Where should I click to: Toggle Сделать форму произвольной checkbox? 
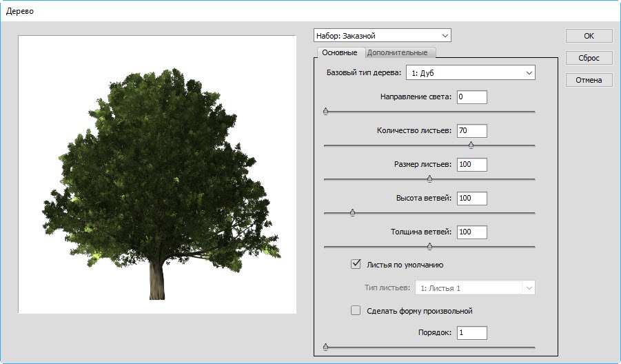point(356,311)
